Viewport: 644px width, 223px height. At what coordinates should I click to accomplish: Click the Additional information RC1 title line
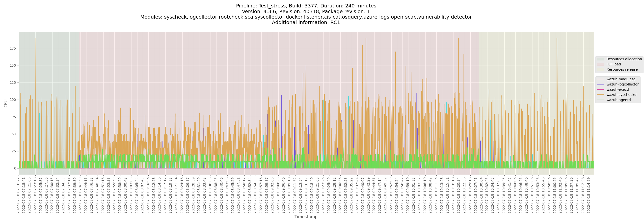click(x=306, y=23)
